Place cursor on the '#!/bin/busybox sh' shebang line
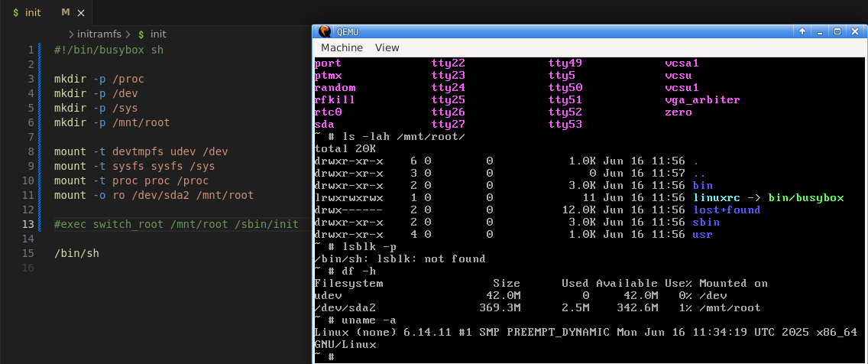The height and width of the screenshot is (364, 868). (109, 50)
